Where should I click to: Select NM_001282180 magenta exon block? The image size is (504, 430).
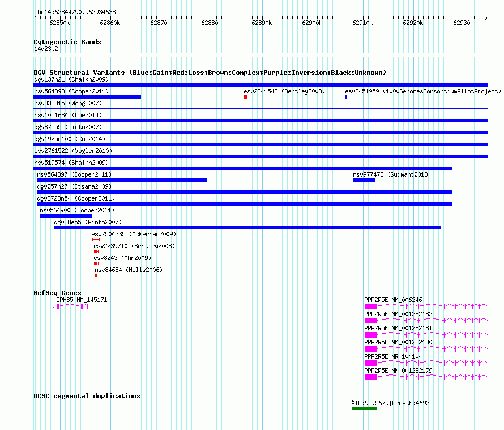[370, 349]
